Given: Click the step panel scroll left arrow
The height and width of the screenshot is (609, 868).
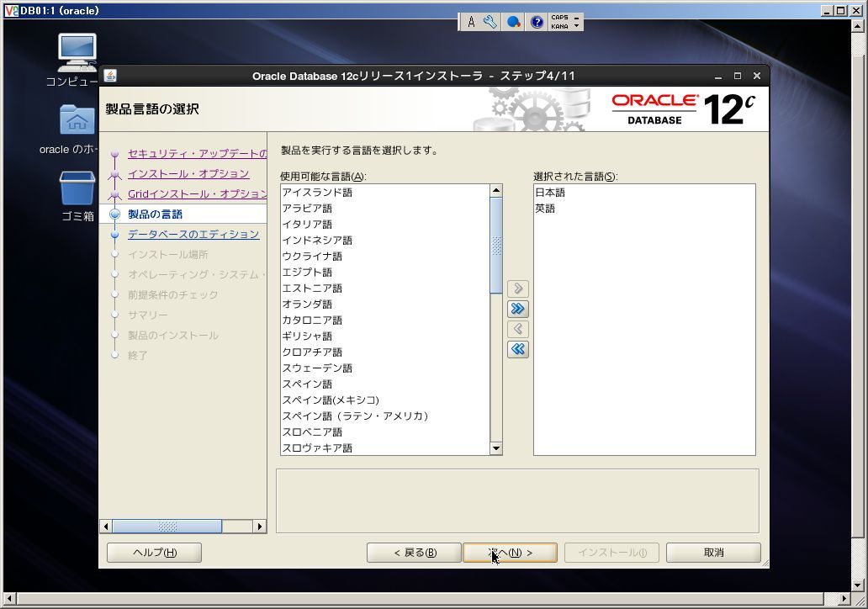Looking at the screenshot, I should coord(106,527).
